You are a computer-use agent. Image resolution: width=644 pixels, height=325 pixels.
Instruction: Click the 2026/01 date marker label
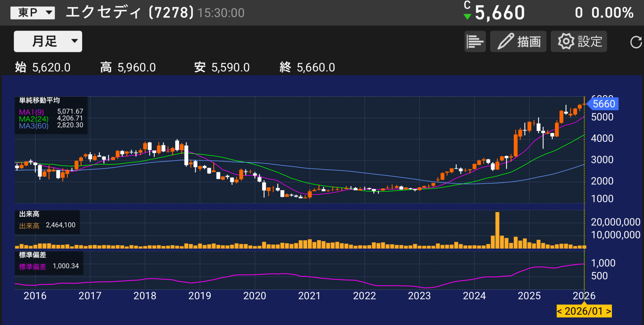[584, 311]
